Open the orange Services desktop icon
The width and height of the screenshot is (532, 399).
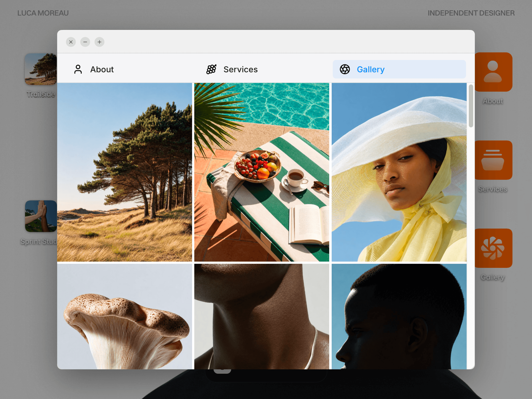[493, 160]
